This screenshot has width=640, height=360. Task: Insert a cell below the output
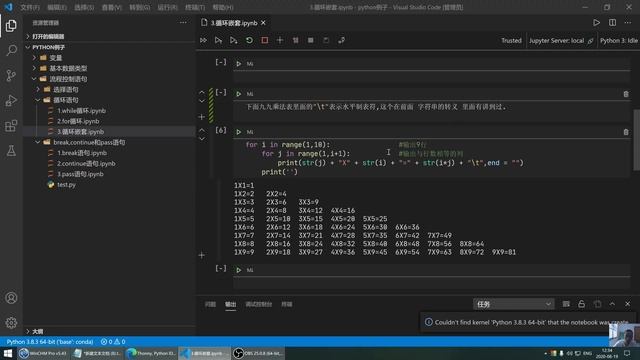point(202,255)
